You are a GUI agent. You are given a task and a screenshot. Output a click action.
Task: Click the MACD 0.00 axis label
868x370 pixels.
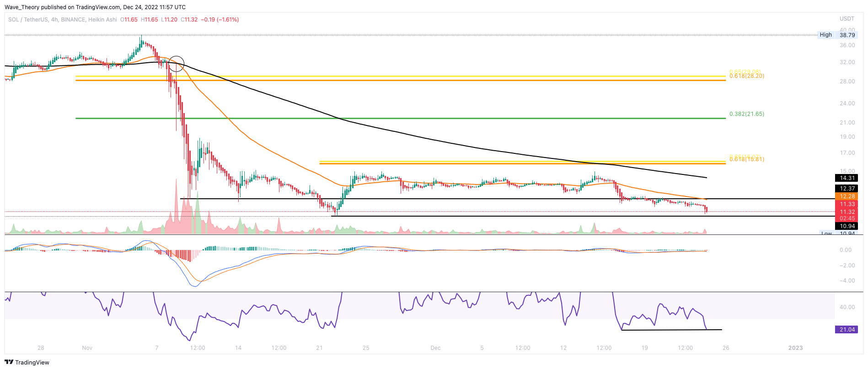pyautogui.click(x=846, y=250)
